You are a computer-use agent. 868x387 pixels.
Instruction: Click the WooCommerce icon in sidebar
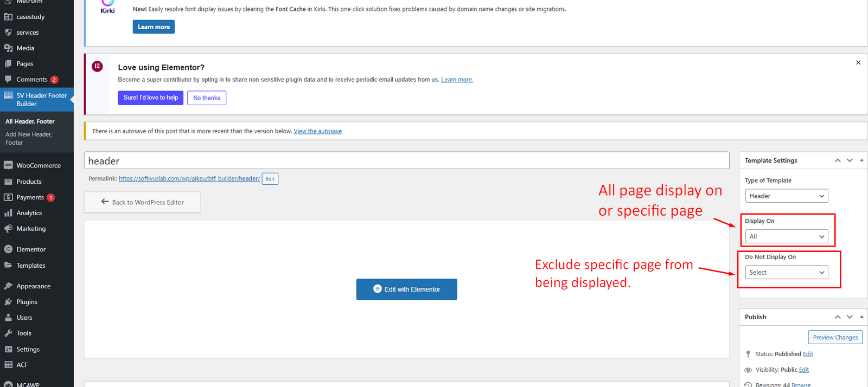[8, 165]
